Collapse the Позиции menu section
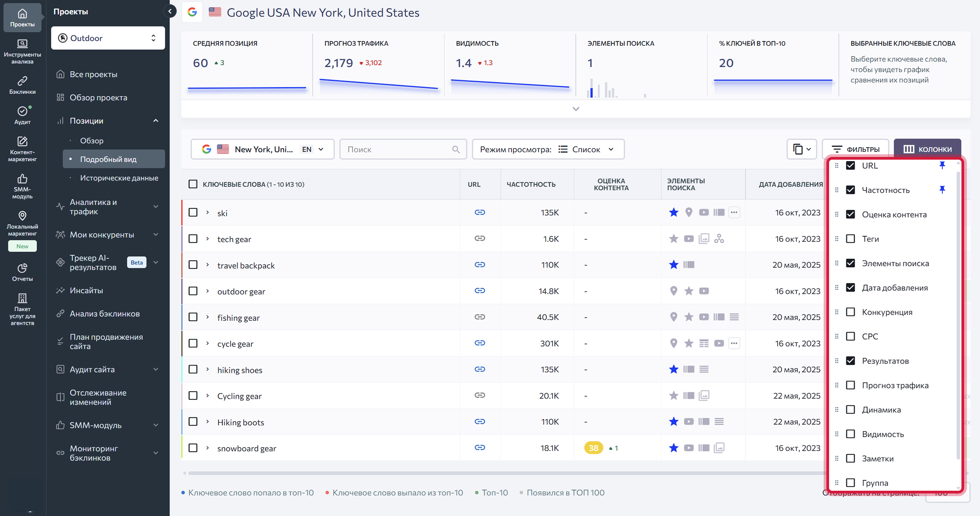The height and width of the screenshot is (516, 980). coord(156,121)
